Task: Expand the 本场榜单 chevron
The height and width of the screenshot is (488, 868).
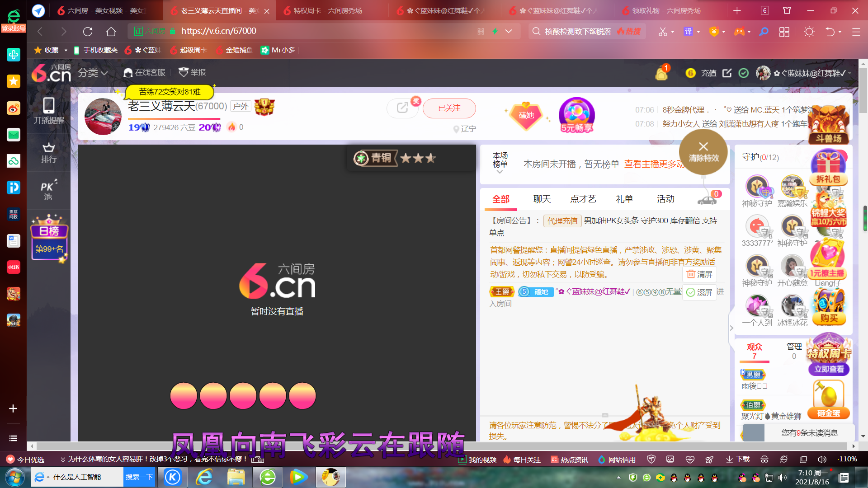Action: tap(500, 172)
